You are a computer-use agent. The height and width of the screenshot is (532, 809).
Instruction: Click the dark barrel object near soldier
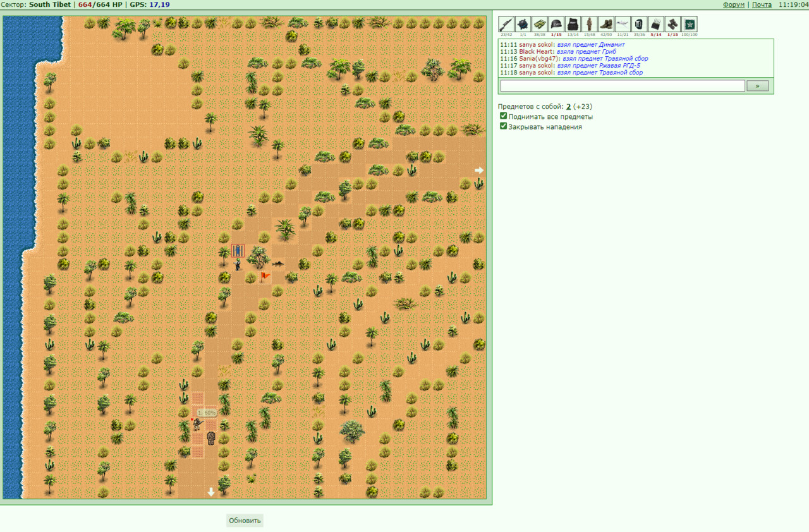[211, 438]
